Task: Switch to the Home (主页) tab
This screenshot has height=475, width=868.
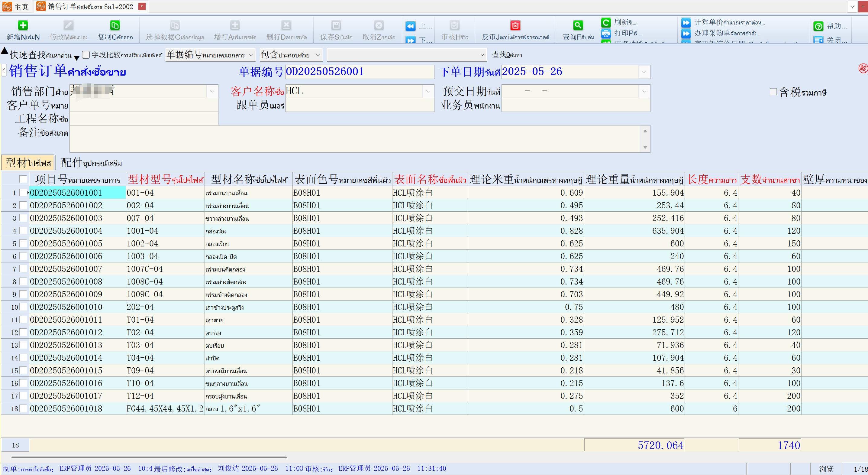Action: point(16,7)
